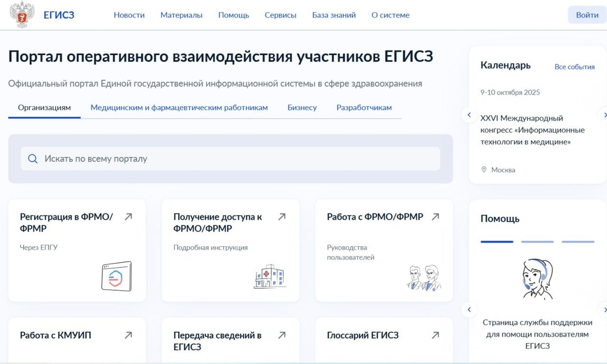Screen dimensions: 607x364
Task: Click the Руководства пользователей subtitle text
Action: (351, 252)
